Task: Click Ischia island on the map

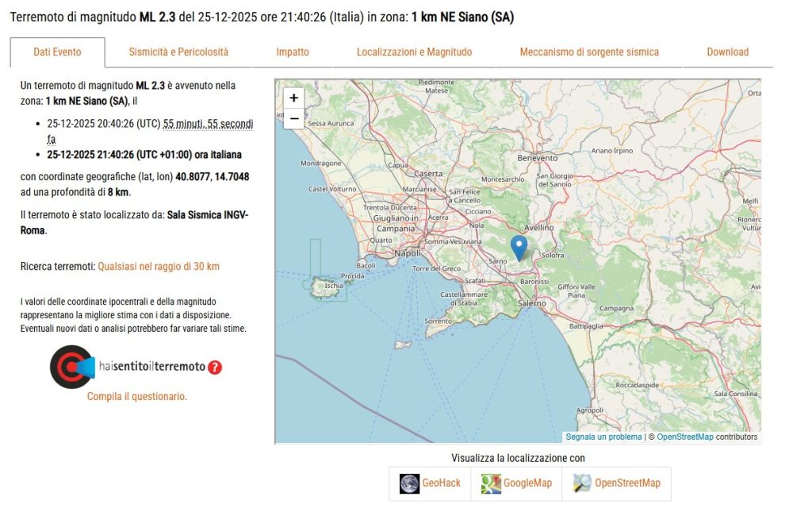Action: coord(327,287)
